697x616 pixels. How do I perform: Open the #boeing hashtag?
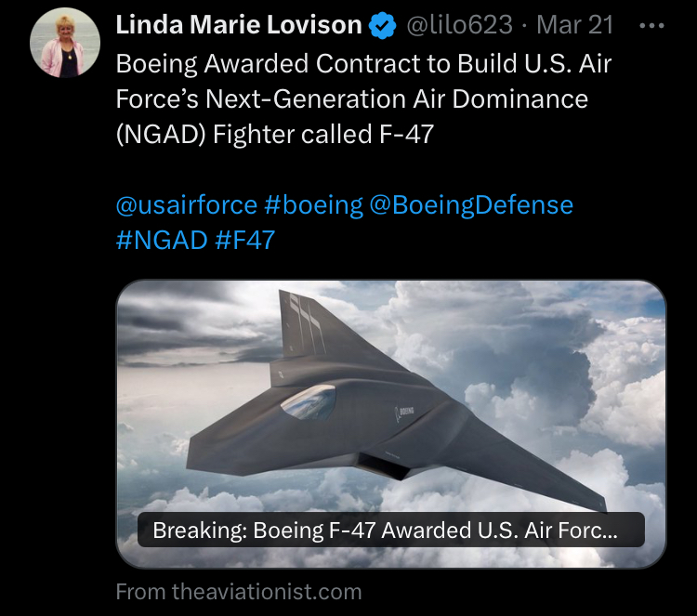point(313,204)
